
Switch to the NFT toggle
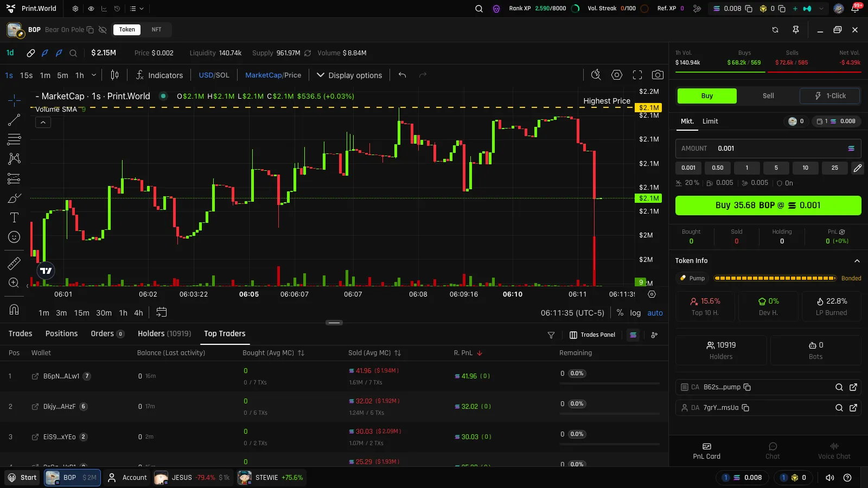pos(156,30)
